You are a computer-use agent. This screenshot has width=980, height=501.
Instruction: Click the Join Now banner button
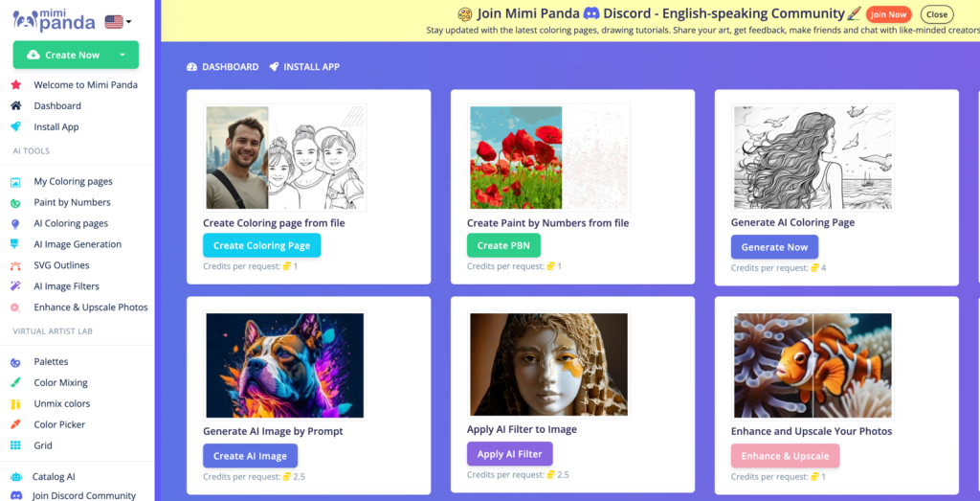(888, 14)
